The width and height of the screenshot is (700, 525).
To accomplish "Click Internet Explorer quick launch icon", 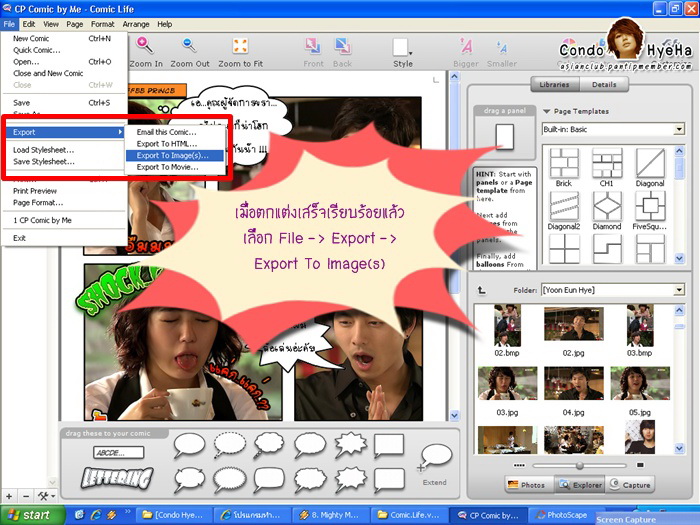I will [x=95, y=515].
